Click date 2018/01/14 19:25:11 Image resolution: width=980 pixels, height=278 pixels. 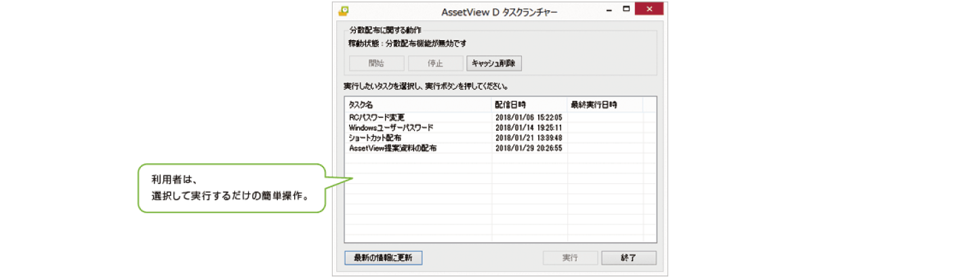coord(529,127)
